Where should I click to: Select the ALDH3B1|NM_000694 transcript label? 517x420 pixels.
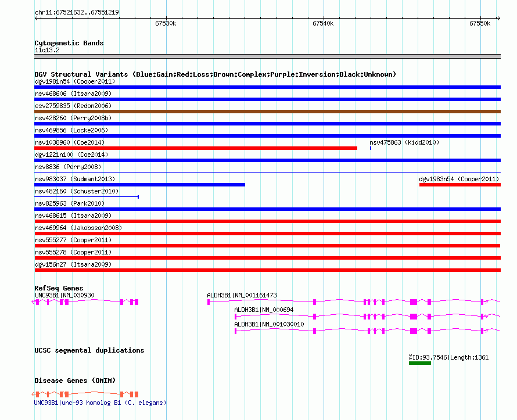[x=264, y=310]
